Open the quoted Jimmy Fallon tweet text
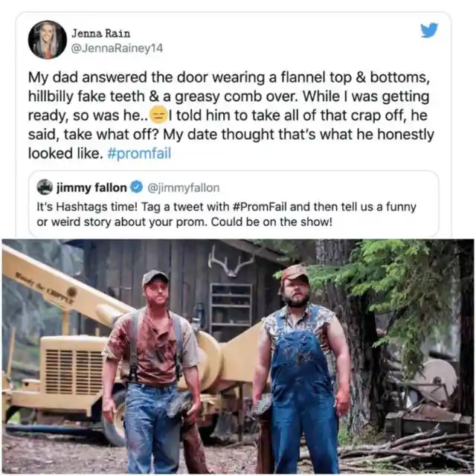 click(226, 214)
